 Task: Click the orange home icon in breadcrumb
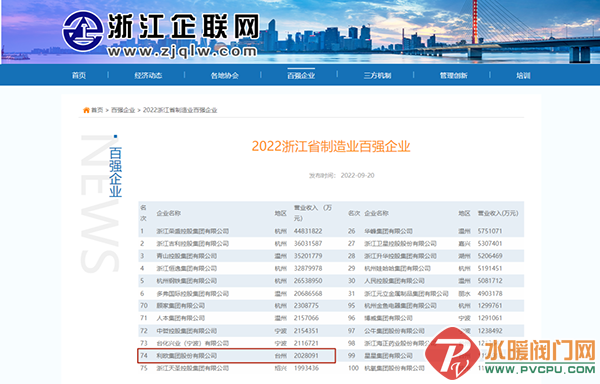(x=86, y=110)
